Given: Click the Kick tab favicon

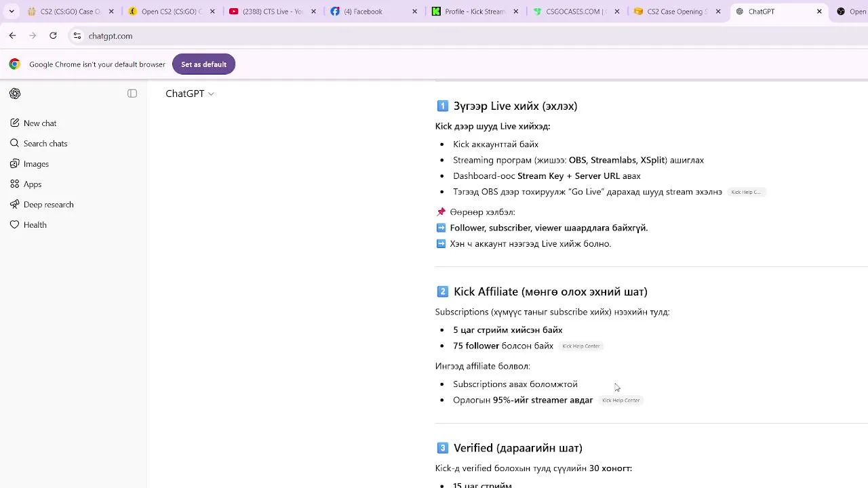Looking at the screenshot, I should click(436, 12).
